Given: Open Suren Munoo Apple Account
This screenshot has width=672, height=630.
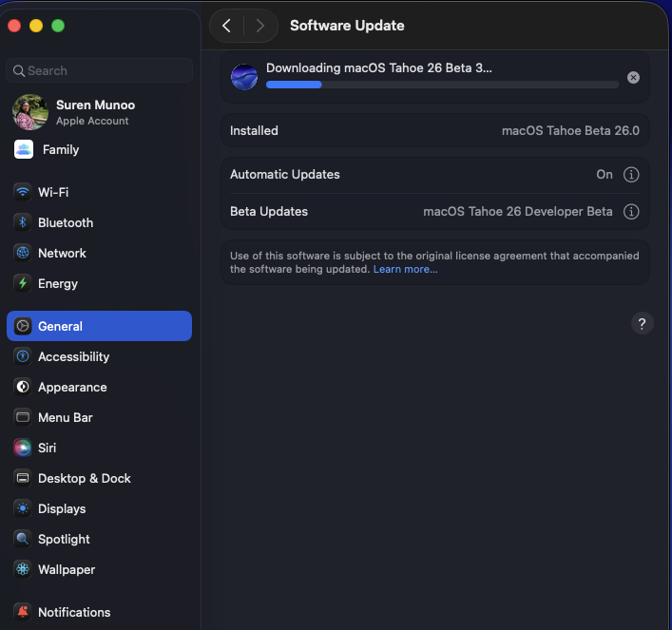Looking at the screenshot, I should coord(100,112).
